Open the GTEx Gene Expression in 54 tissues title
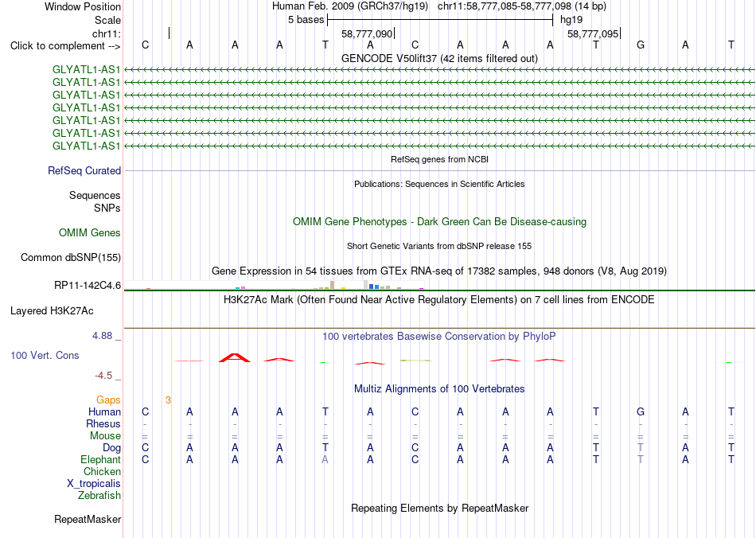 click(439, 271)
